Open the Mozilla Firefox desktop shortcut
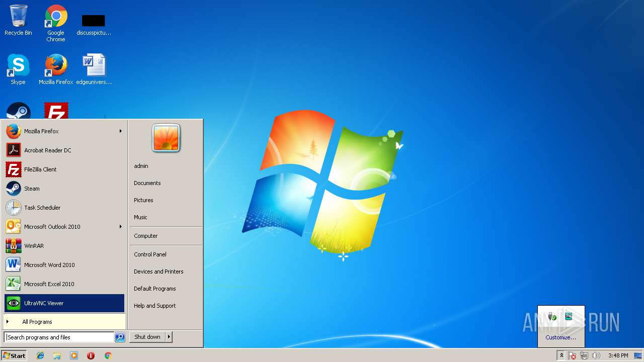 coord(56,69)
